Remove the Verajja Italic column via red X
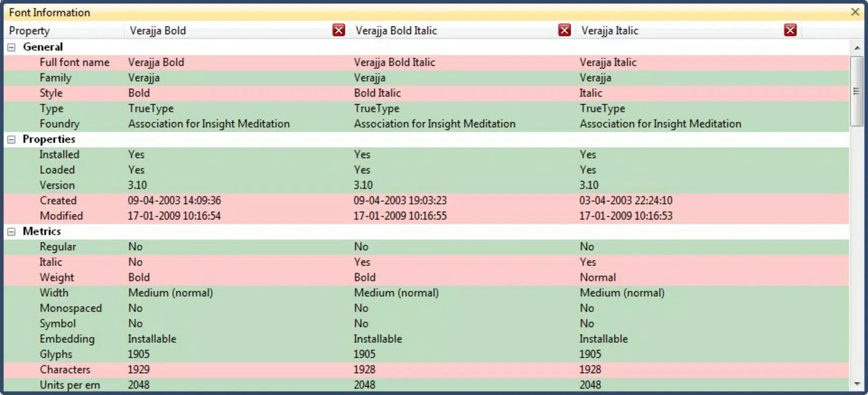 point(790,30)
